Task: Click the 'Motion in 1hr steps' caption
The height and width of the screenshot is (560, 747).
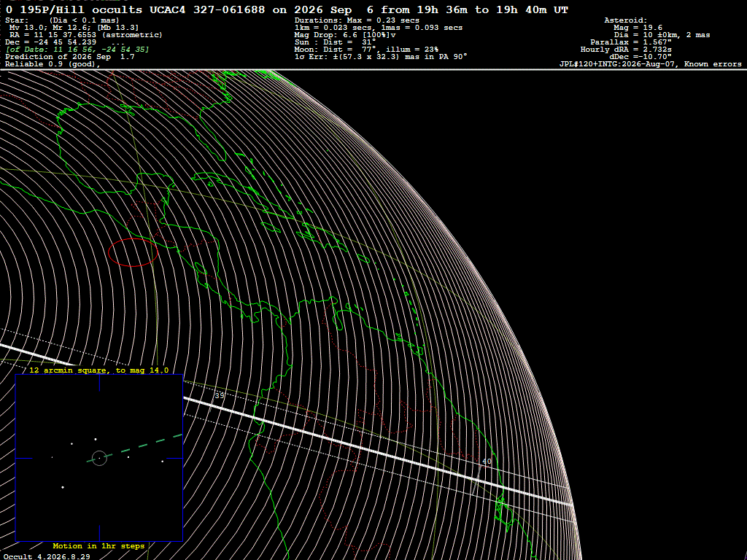Action: tap(98, 545)
